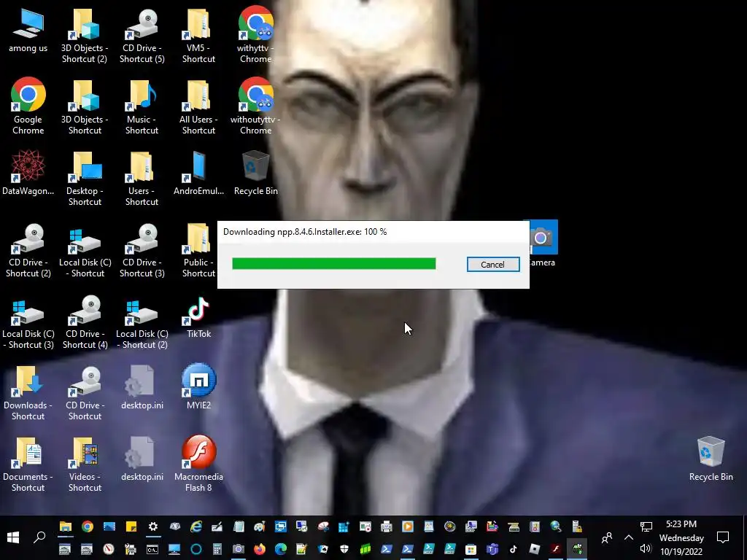Select the Recycle Bin beside AndroEmul
The height and width of the screenshot is (560, 747).
coord(256,172)
